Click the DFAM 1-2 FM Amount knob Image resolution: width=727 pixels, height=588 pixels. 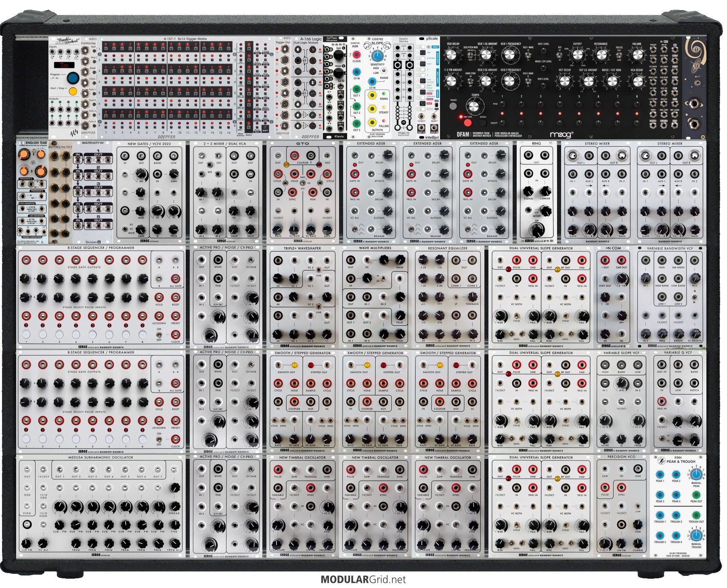pos(452,80)
